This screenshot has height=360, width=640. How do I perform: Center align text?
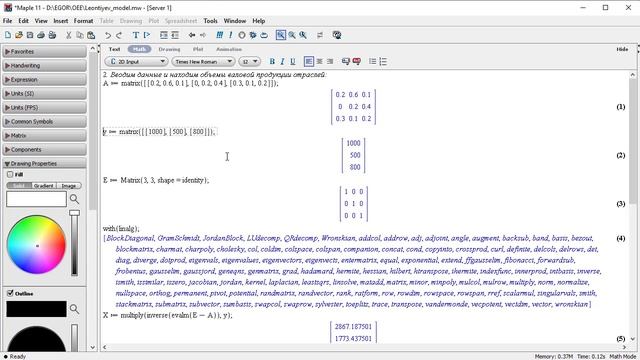[320, 62]
